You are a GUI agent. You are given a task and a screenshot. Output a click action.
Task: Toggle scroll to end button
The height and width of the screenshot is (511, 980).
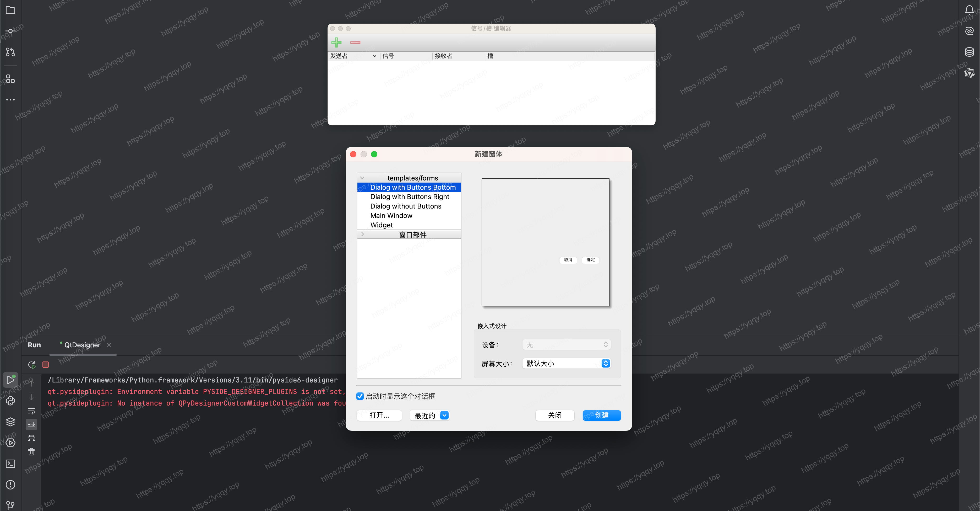click(32, 424)
